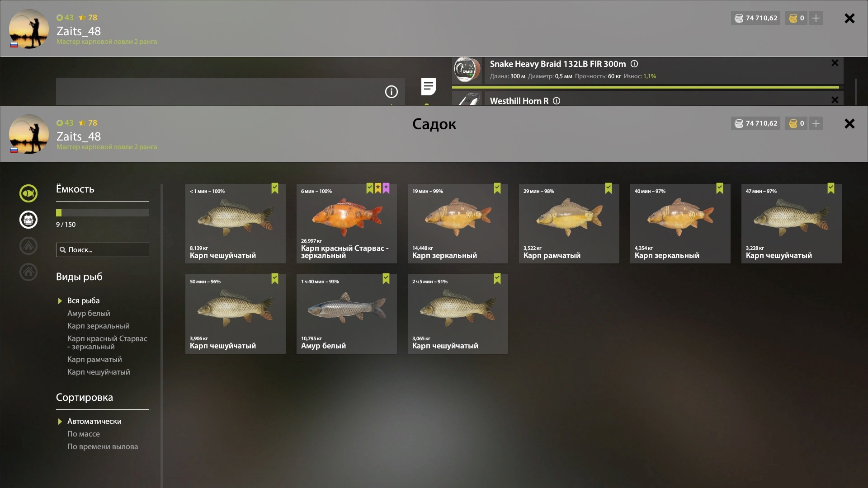Select the fishing cage net icon in sidebar
The width and height of the screenshot is (868, 488).
(x=28, y=220)
